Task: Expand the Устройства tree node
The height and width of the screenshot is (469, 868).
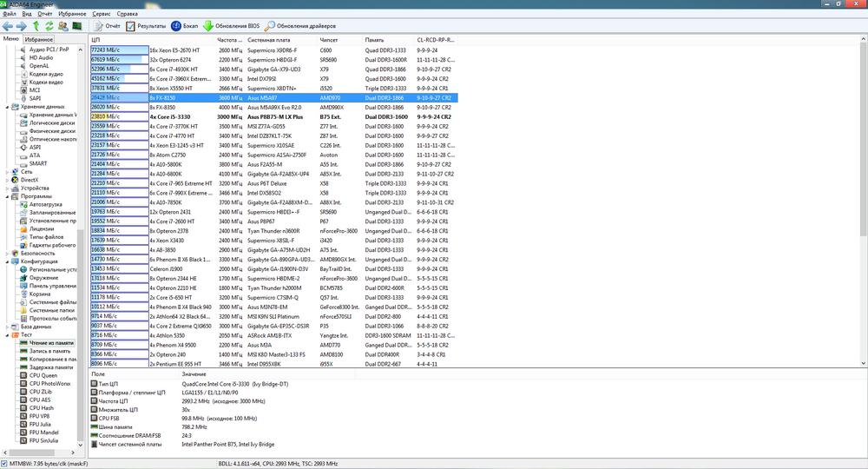Action: 7,188
